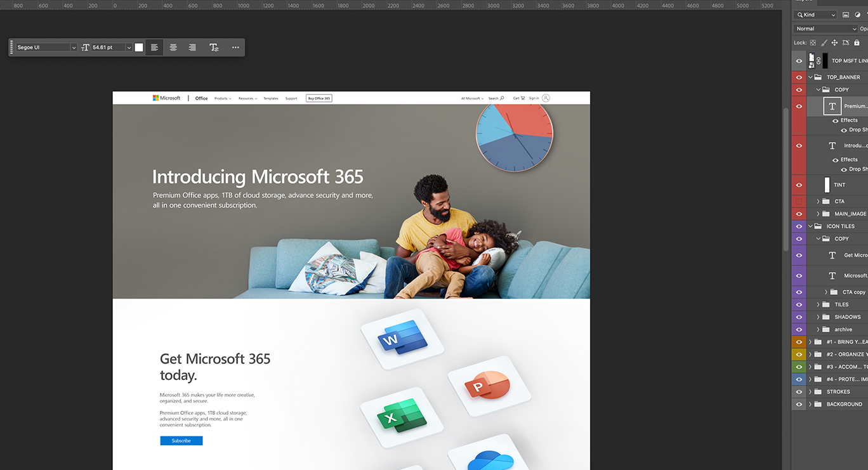Expand the CTA group
The height and width of the screenshot is (470, 868).
click(818, 201)
